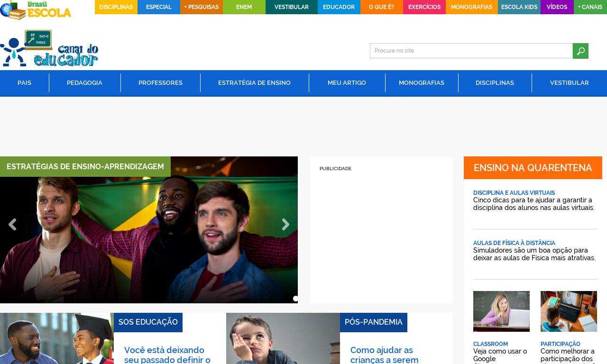Open the Canal do Educador logo
Viewport: 607px width, 364px height.
coord(49,49)
